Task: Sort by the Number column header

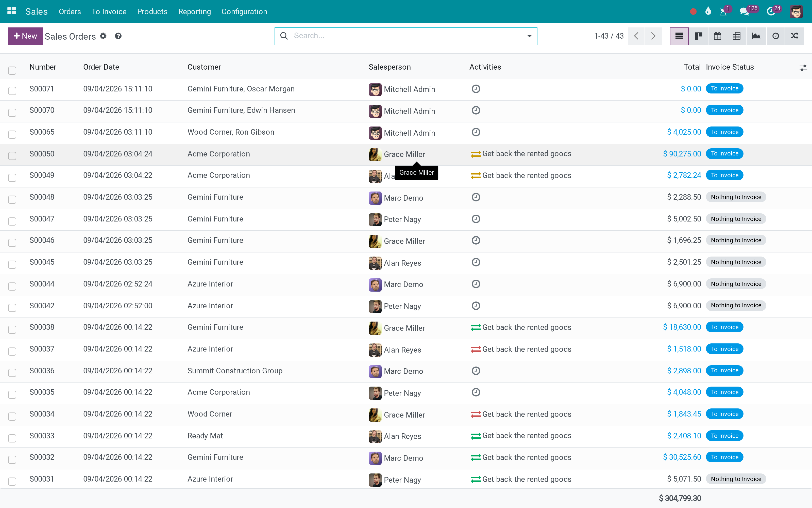Action: coord(43,67)
